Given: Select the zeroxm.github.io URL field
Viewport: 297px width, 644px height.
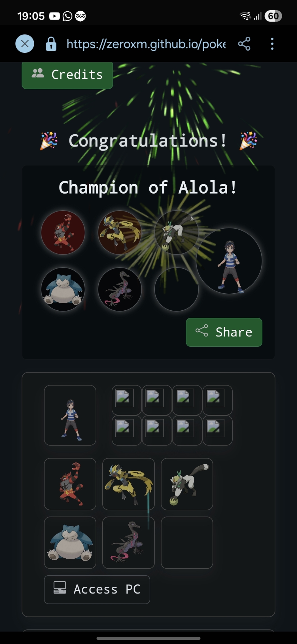Looking at the screenshot, I should [x=146, y=44].
